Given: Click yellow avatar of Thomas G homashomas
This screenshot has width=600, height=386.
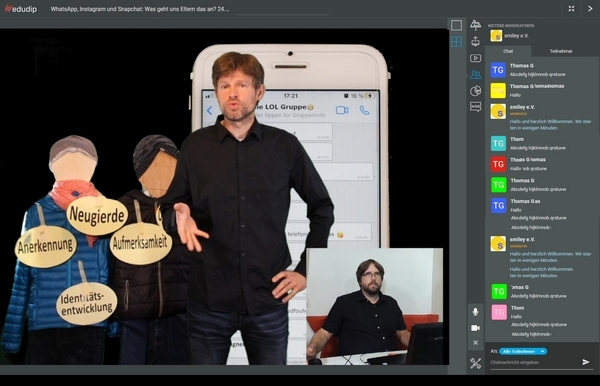Looking at the screenshot, I should click(x=498, y=91).
